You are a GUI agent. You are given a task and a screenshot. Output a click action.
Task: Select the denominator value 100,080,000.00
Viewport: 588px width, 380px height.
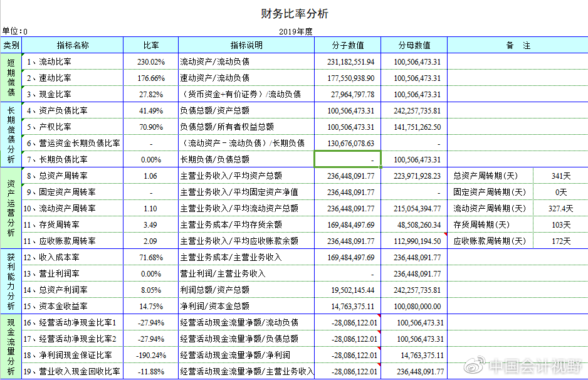(x=417, y=307)
